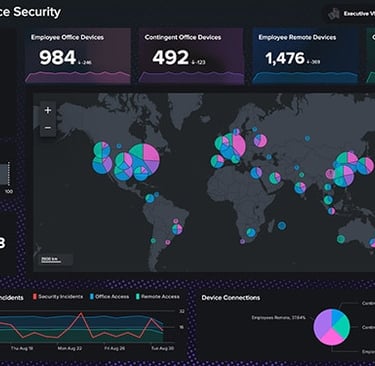Viewport: 375px width, 366px height.
Task: Toggle Security Incidents series in legend
Action: pos(58,296)
